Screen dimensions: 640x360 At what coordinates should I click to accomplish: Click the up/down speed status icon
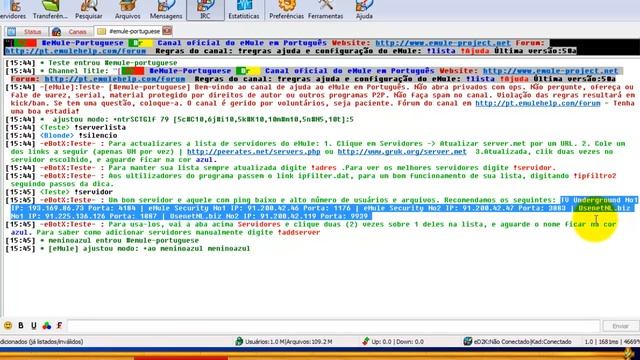pyautogui.click(x=366, y=341)
